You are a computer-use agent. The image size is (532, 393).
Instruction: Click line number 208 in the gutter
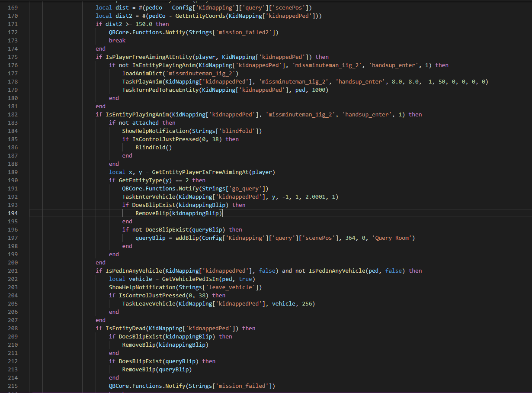point(14,329)
